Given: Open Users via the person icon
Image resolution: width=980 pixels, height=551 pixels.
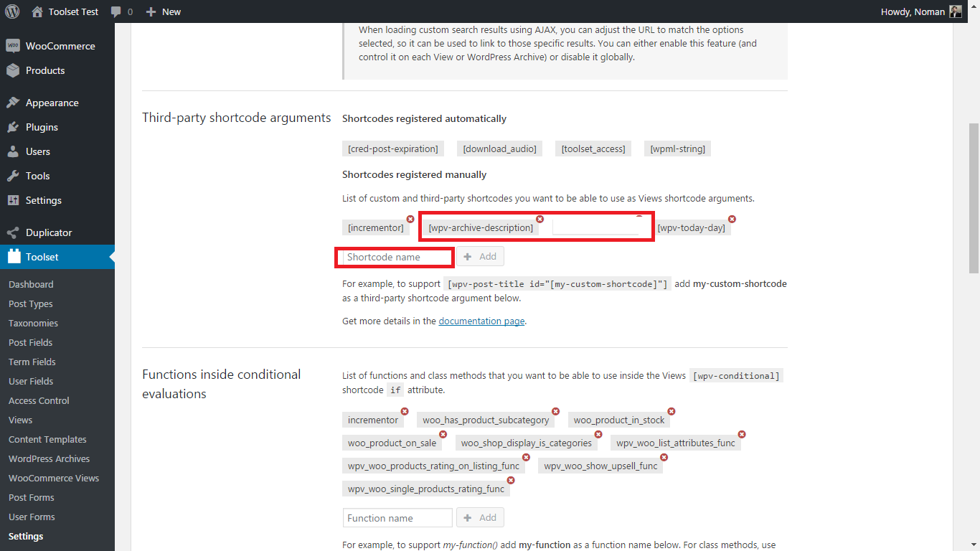Looking at the screenshot, I should (x=13, y=151).
